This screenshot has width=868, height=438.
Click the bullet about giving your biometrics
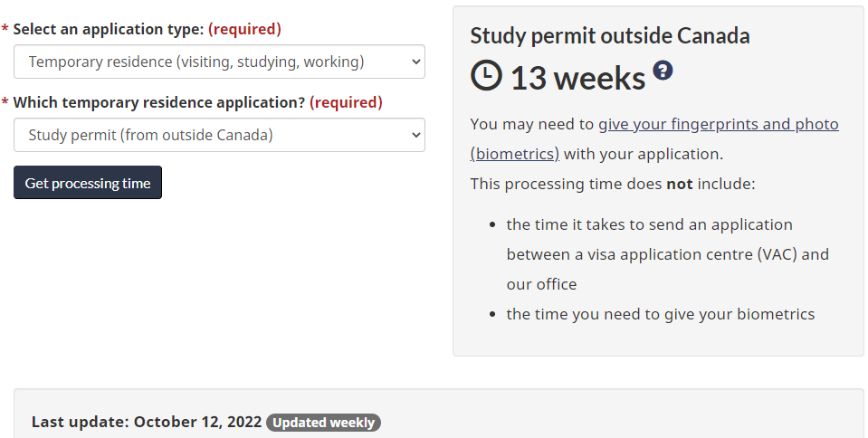click(x=661, y=314)
